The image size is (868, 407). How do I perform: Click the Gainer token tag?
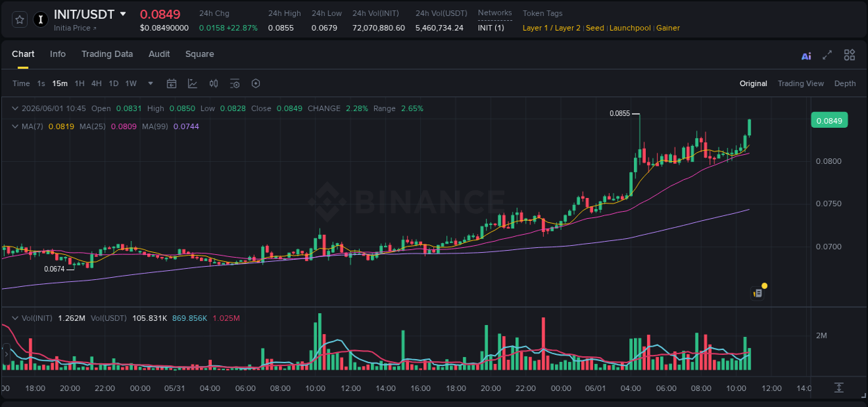click(x=668, y=28)
